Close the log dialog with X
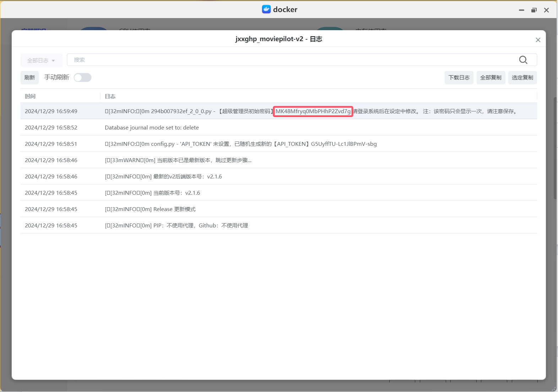The image size is (558, 392). (538, 40)
